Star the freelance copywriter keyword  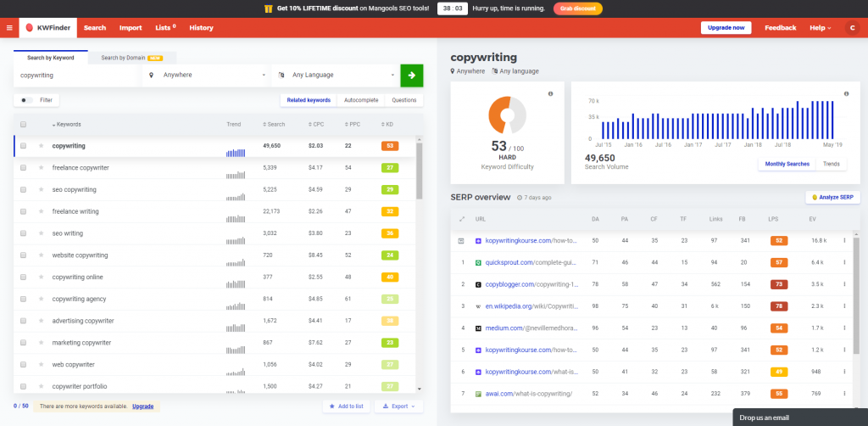pos(41,168)
